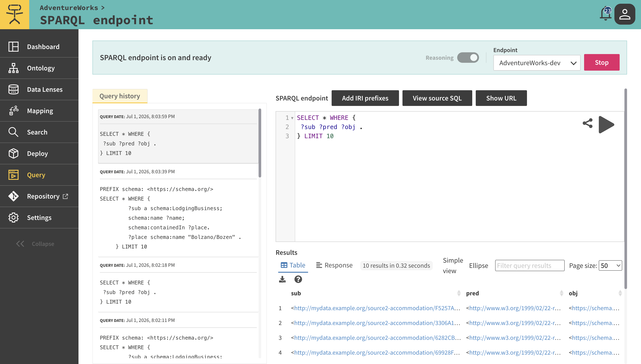641x364 pixels.
Task: Switch to the Table results tab
Action: pos(293,265)
